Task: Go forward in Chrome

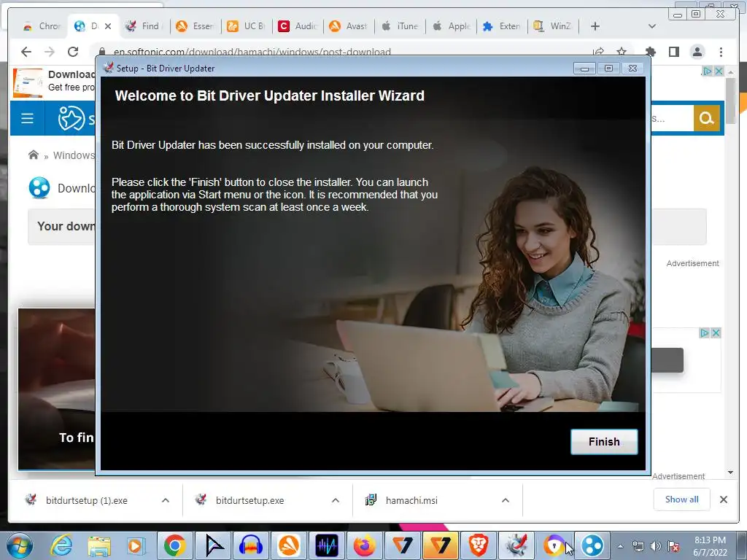Action: [x=50, y=52]
